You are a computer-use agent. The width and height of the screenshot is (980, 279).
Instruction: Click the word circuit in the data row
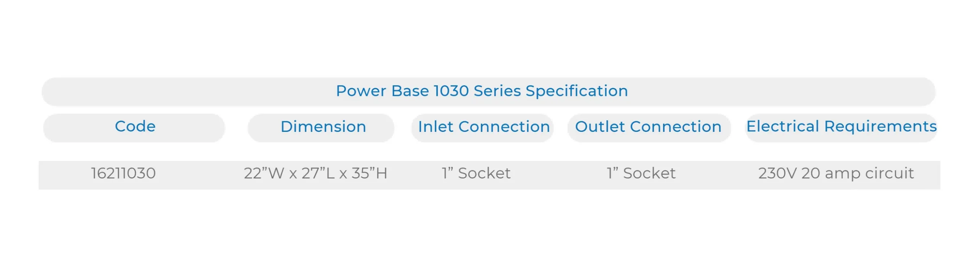coord(889,174)
